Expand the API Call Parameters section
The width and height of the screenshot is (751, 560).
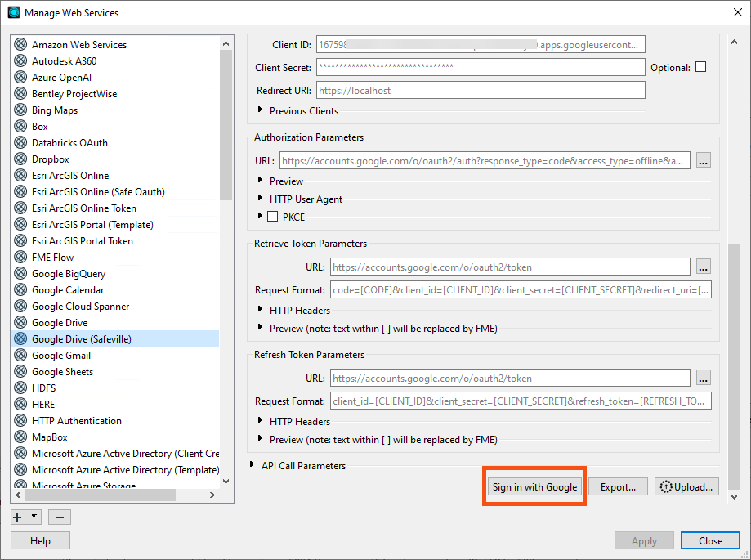(252, 464)
